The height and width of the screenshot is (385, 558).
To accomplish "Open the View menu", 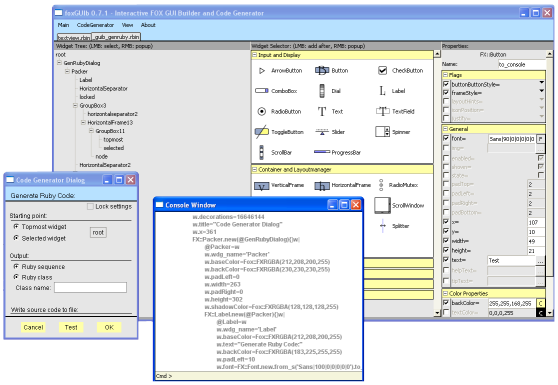I will (127, 25).
